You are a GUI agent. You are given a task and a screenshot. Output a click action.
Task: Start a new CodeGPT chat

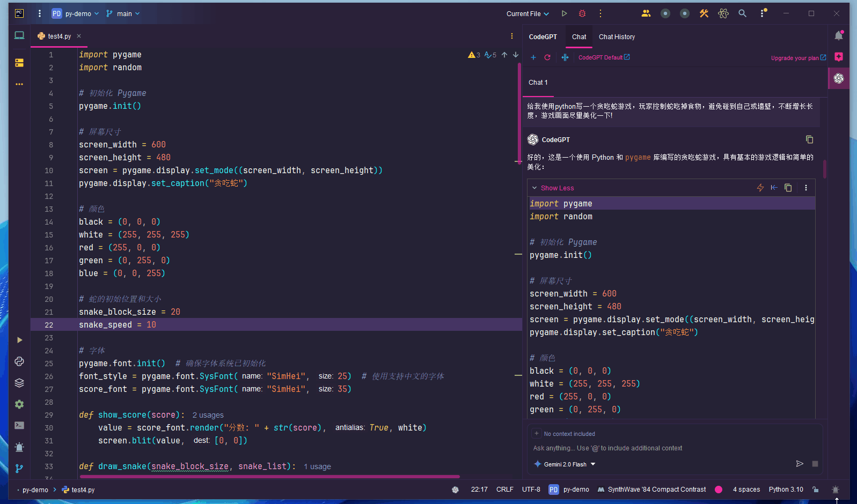tap(533, 57)
